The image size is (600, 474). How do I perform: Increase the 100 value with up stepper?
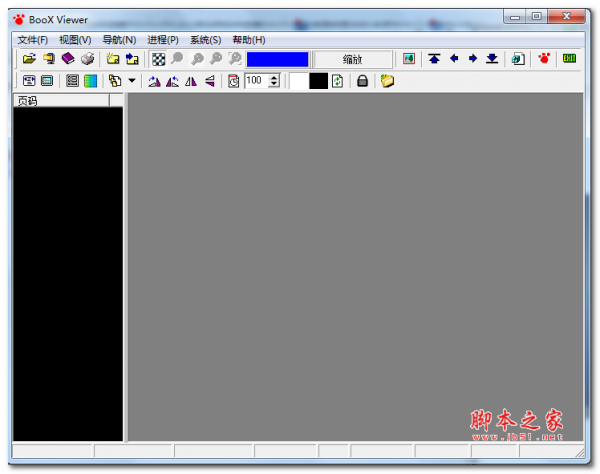[274, 78]
